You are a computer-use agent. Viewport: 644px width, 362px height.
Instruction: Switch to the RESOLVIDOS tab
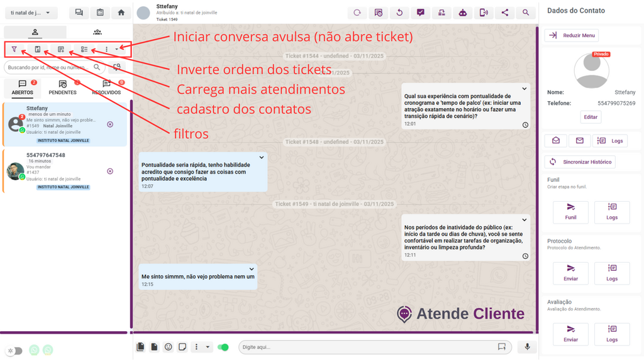pyautogui.click(x=106, y=88)
